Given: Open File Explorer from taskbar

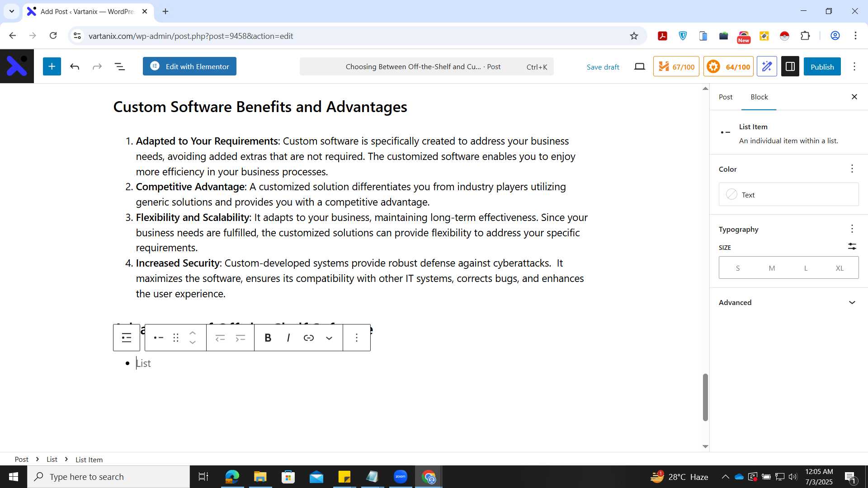Looking at the screenshot, I should pyautogui.click(x=260, y=477).
